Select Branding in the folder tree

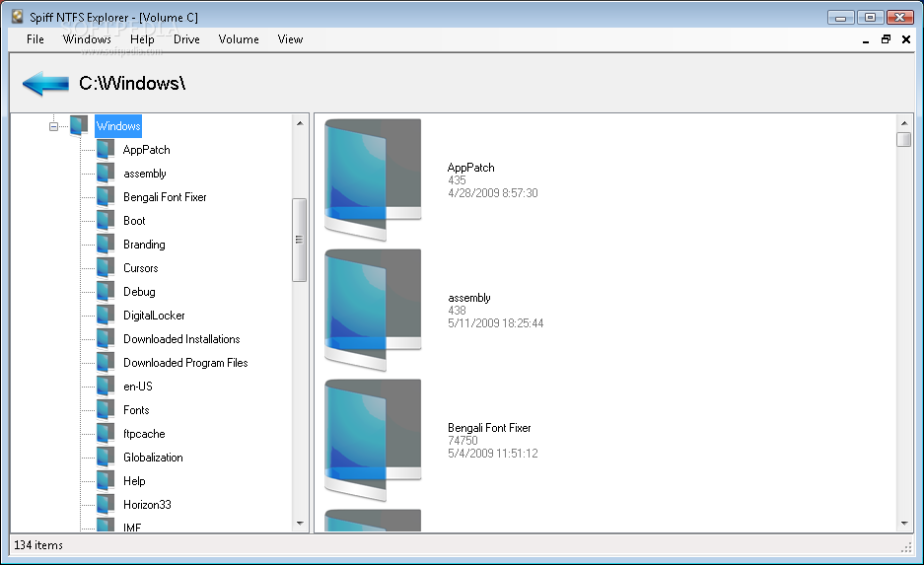144,244
